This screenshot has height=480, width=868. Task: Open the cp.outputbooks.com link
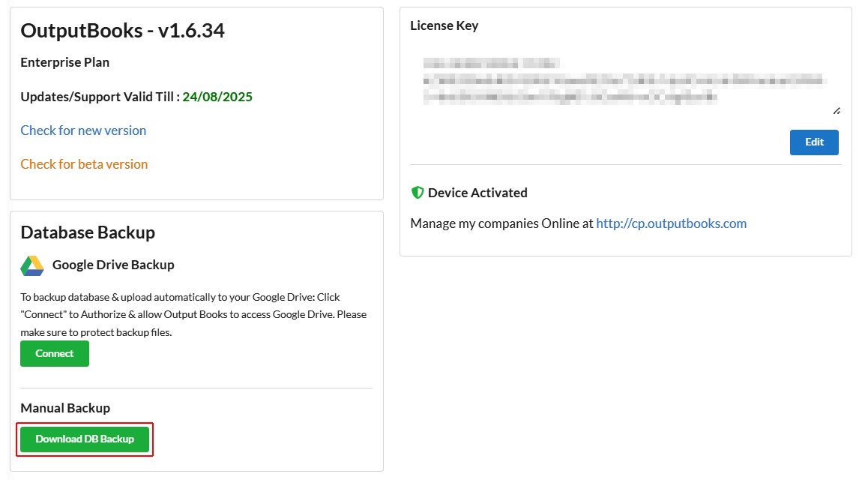pyautogui.click(x=671, y=223)
